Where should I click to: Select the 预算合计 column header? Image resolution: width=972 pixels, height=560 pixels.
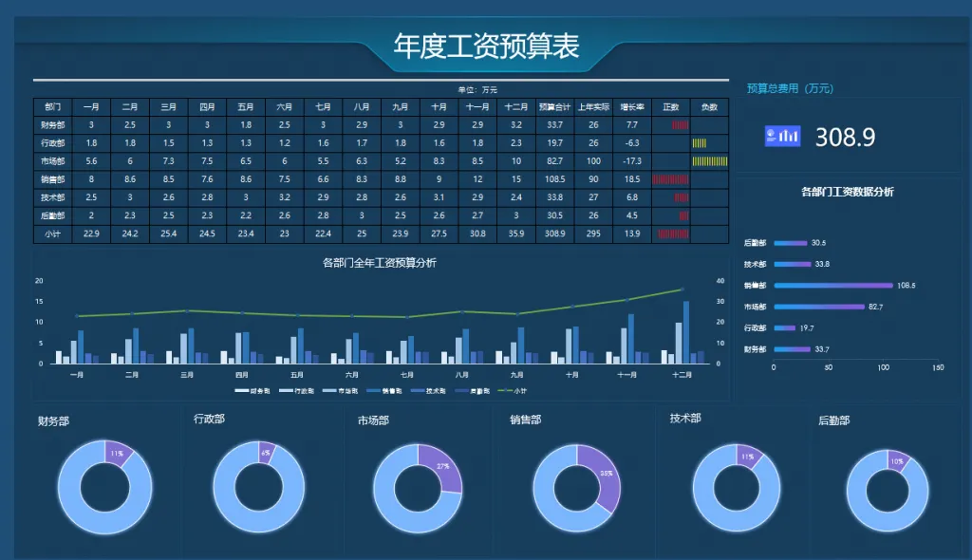tap(554, 107)
